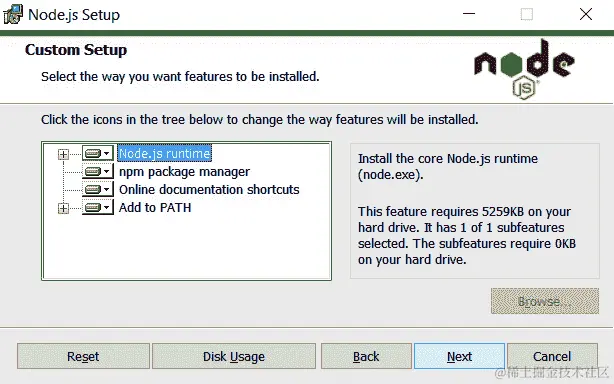Click the Node.js logo in the header

(x=524, y=69)
